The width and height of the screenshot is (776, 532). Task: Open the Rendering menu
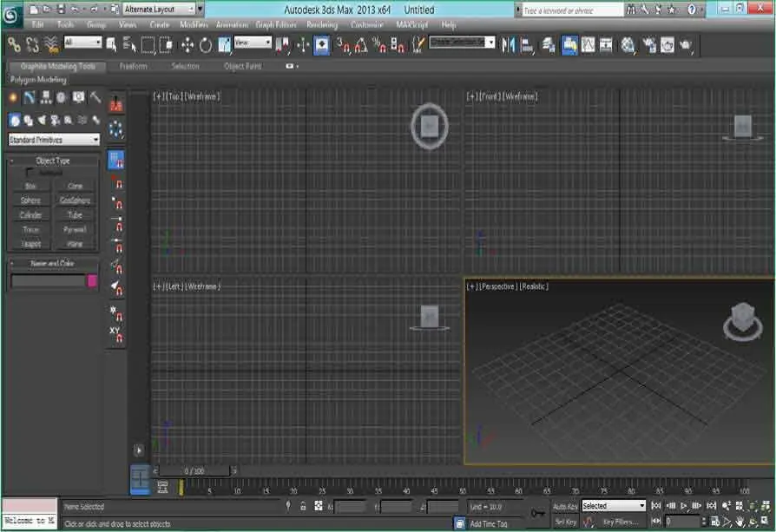point(322,24)
